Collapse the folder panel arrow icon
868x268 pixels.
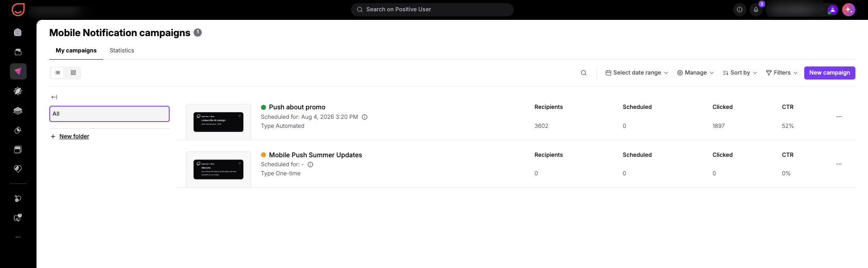tap(54, 97)
